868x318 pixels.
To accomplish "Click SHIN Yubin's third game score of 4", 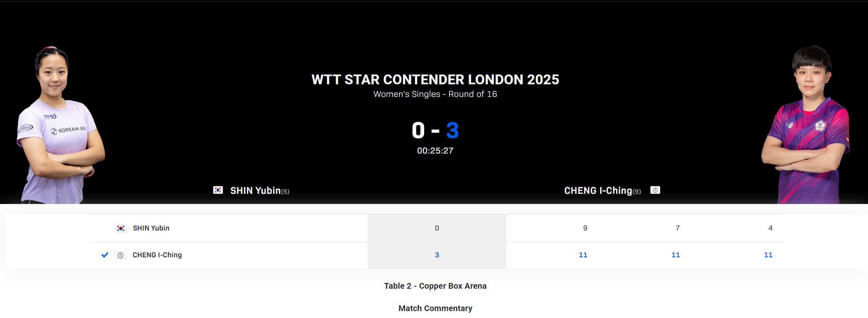I will point(770,228).
